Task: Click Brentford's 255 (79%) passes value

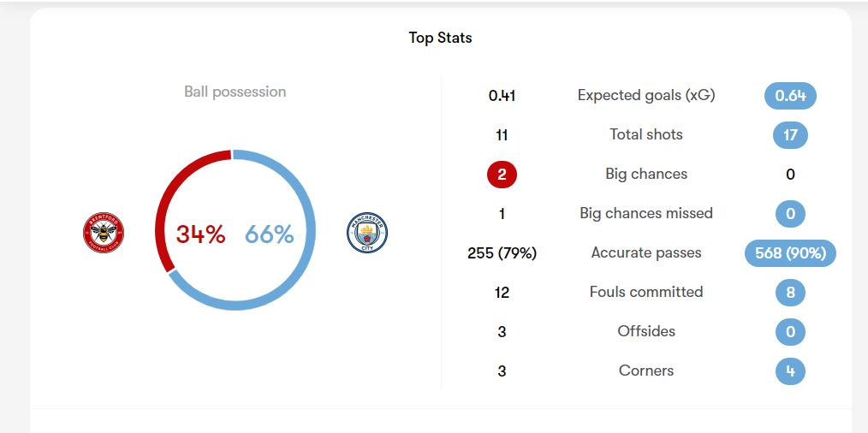Action: 502,253
